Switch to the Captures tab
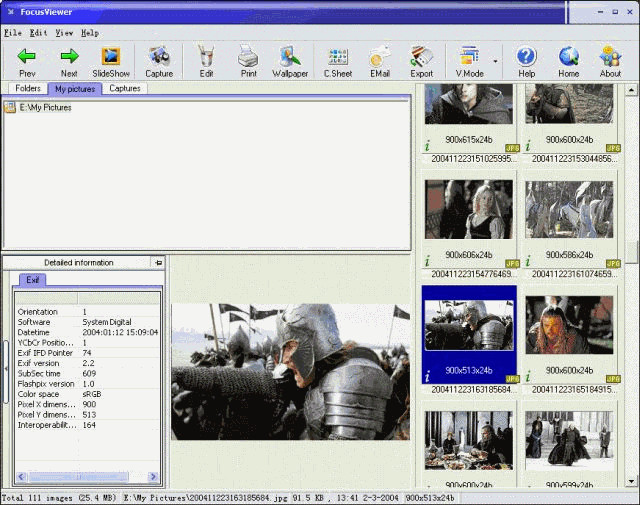The width and height of the screenshot is (640, 505). (x=124, y=88)
